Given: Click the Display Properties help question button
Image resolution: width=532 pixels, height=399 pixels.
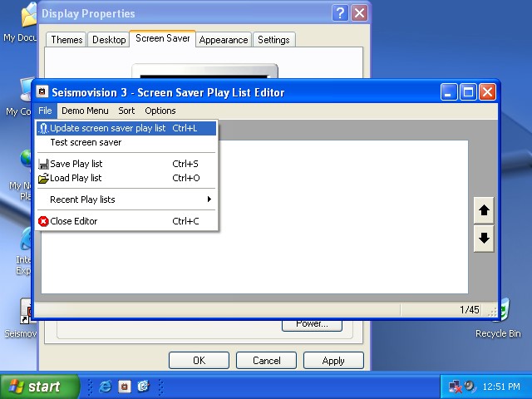Looking at the screenshot, I should pyautogui.click(x=340, y=13).
